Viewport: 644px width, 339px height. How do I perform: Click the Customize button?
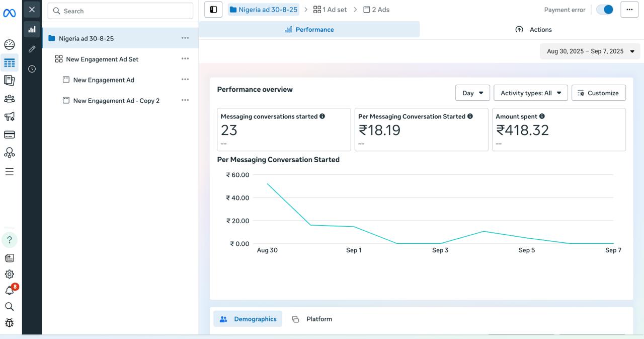598,93
